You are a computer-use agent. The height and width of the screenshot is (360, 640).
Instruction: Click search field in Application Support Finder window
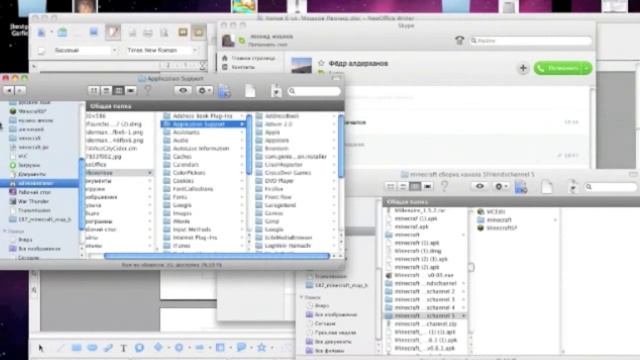[314, 91]
